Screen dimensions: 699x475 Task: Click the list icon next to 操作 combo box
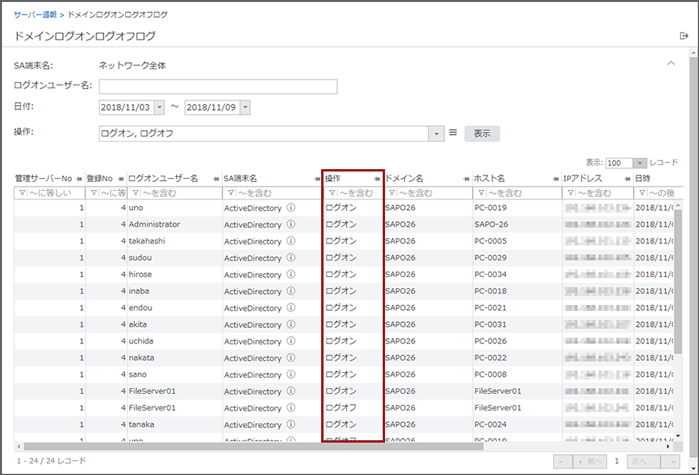tap(452, 132)
